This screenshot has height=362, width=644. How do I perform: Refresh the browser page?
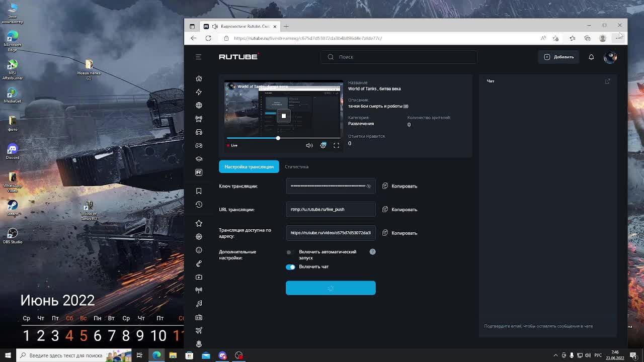[x=208, y=38]
